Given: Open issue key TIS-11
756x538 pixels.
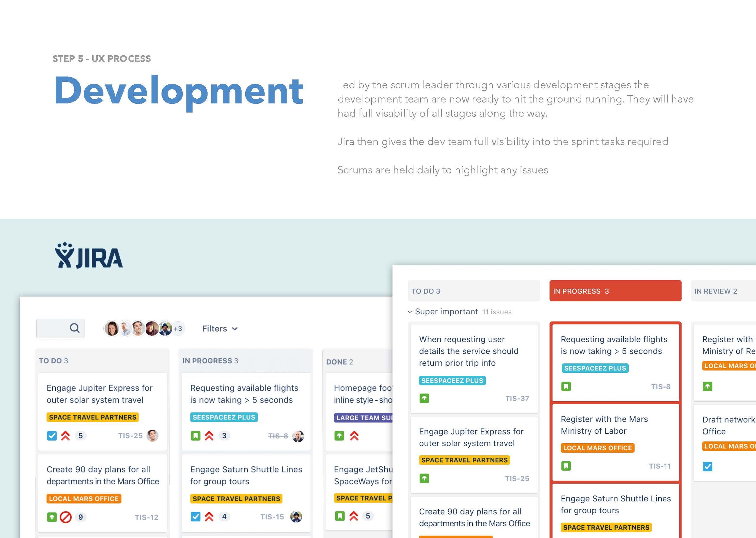Looking at the screenshot, I should click(x=660, y=467).
